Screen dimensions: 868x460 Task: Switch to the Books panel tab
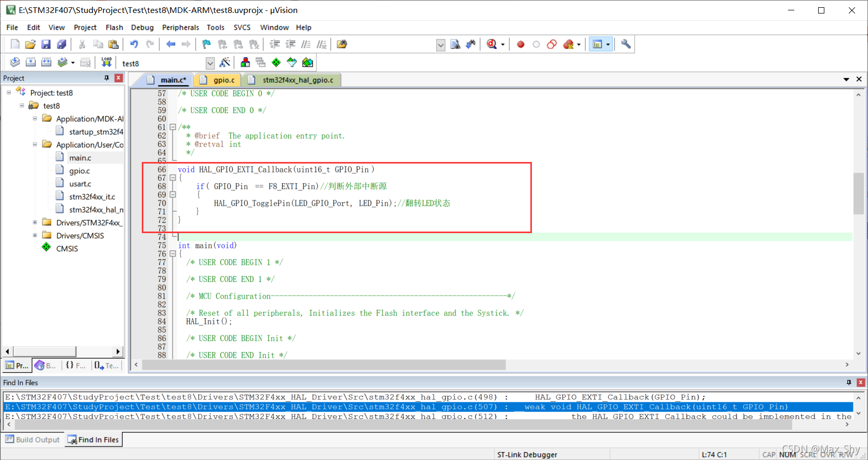(x=46, y=366)
